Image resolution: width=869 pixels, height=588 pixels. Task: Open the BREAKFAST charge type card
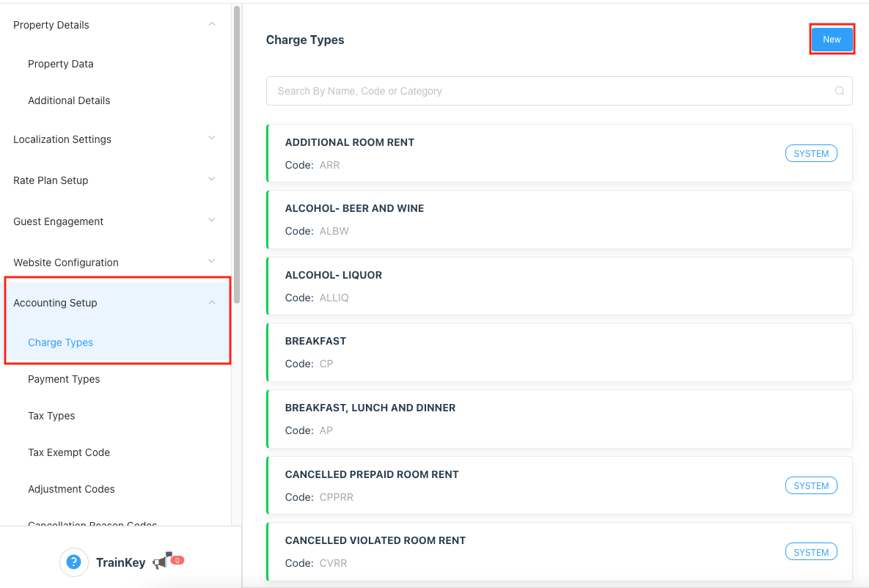point(559,352)
